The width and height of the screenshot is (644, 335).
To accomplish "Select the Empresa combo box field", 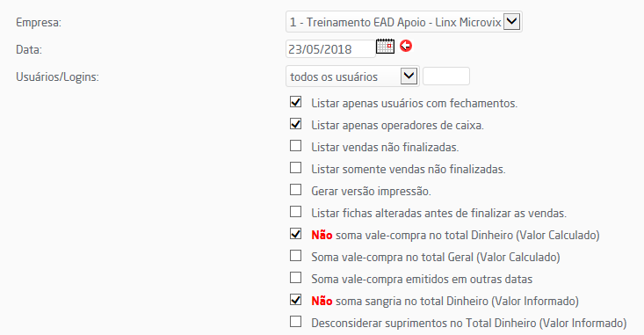I will (x=404, y=22).
